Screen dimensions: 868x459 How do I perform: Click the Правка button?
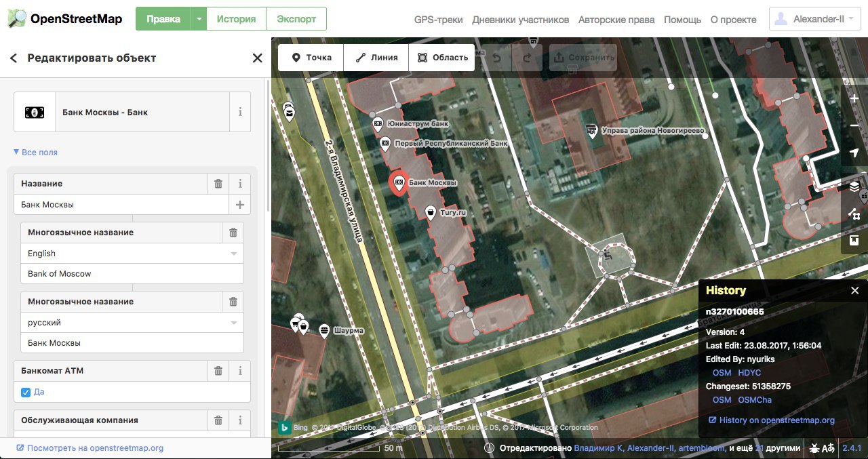tap(163, 19)
